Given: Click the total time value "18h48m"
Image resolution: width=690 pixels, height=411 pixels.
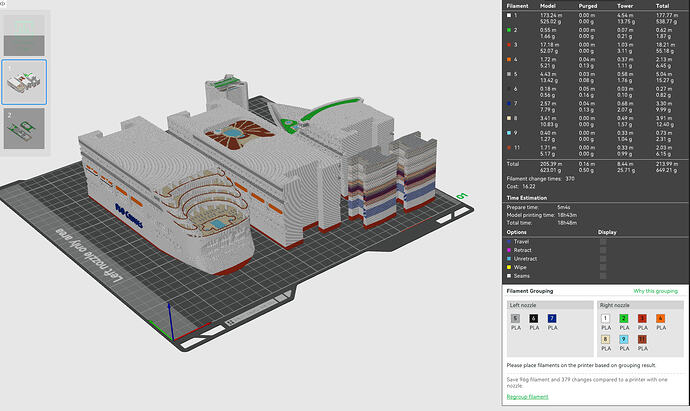Looking at the screenshot, I should 567,223.
